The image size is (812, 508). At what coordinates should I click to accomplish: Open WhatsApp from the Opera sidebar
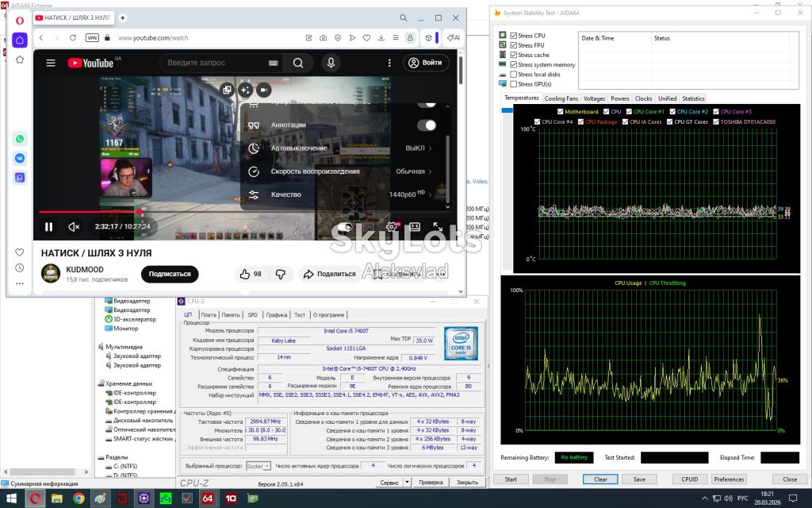(x=20, y=138)
